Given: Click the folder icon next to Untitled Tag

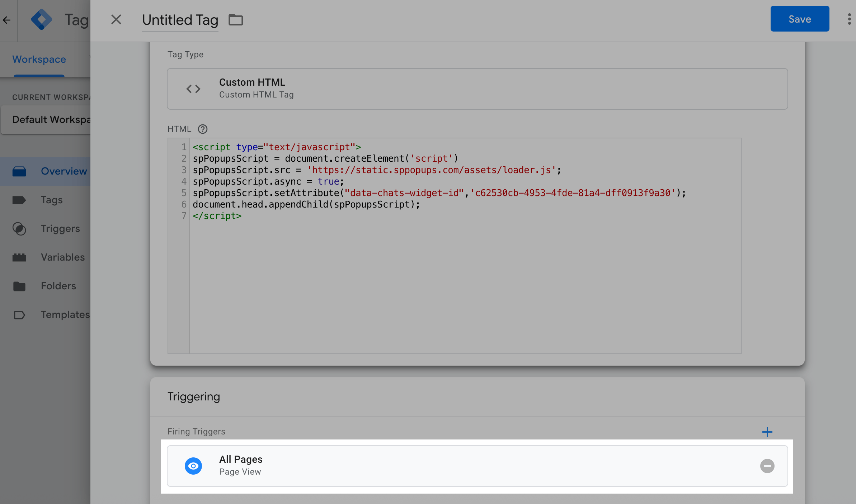Looking at the screenshot, I should click(x=236, y=20).
